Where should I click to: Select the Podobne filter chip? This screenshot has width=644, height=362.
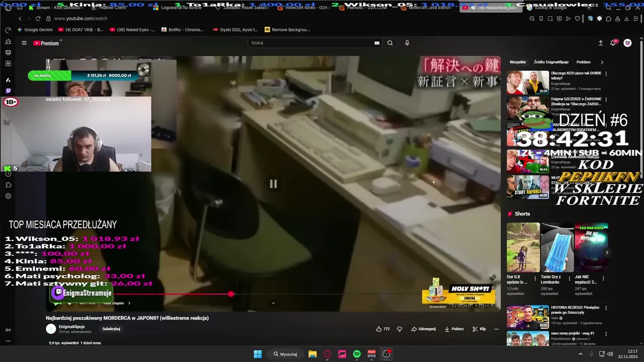(584, 62)
